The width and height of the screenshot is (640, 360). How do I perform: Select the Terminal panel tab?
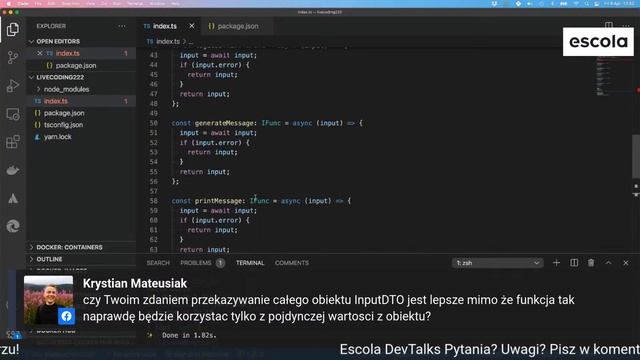[250, 263]
